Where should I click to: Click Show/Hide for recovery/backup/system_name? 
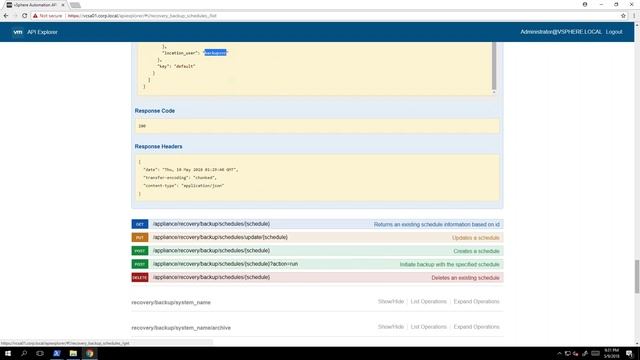point(391,302)
